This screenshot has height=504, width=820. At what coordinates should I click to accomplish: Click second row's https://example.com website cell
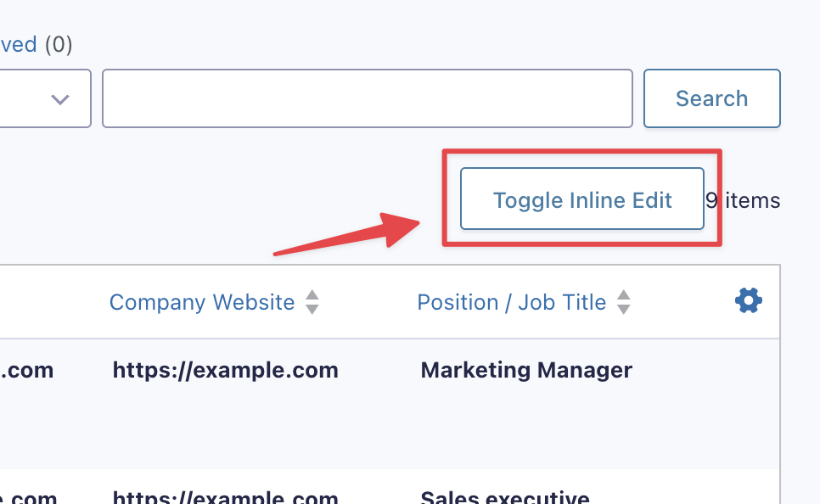225,497
